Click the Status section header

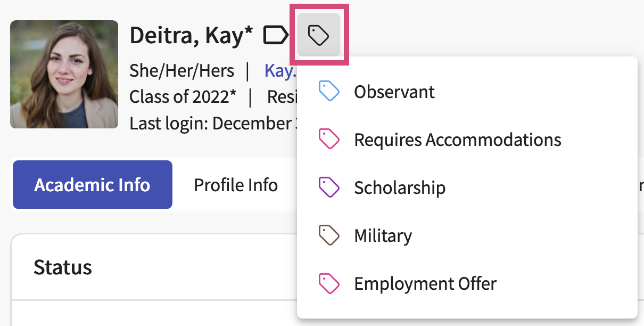pyautogui.click(x=63, y=267)
